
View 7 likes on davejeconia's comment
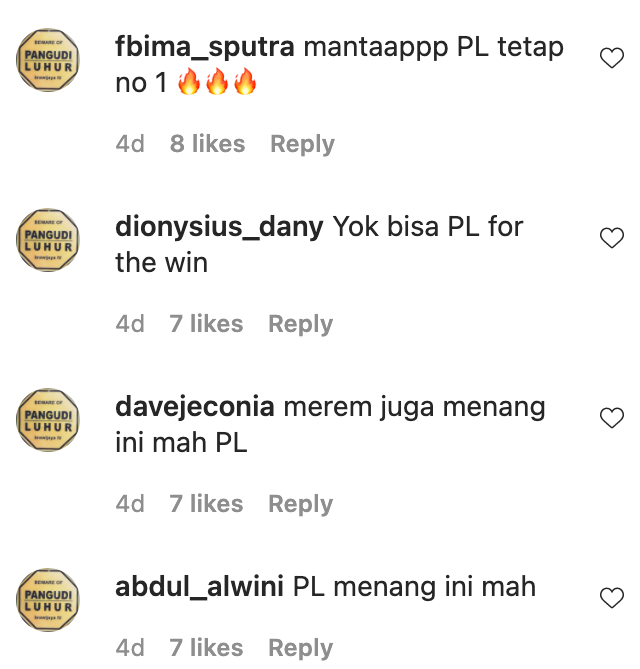[x=206, y=503]
